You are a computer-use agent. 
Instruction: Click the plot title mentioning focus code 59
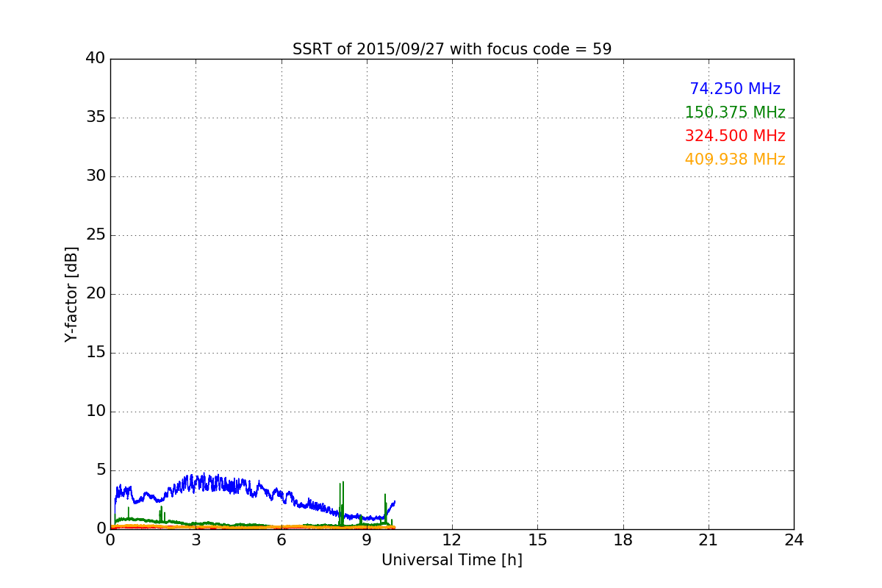click(452, 49)
